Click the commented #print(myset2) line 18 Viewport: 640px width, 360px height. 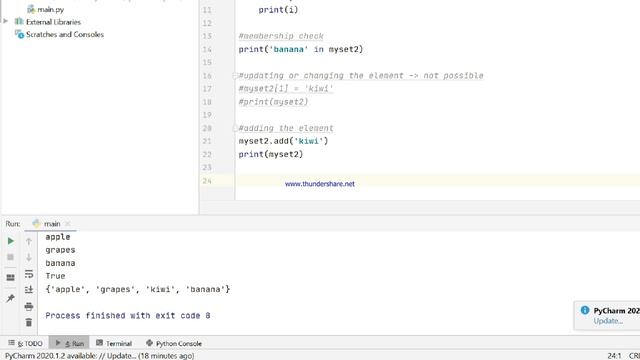coord(273,102)
